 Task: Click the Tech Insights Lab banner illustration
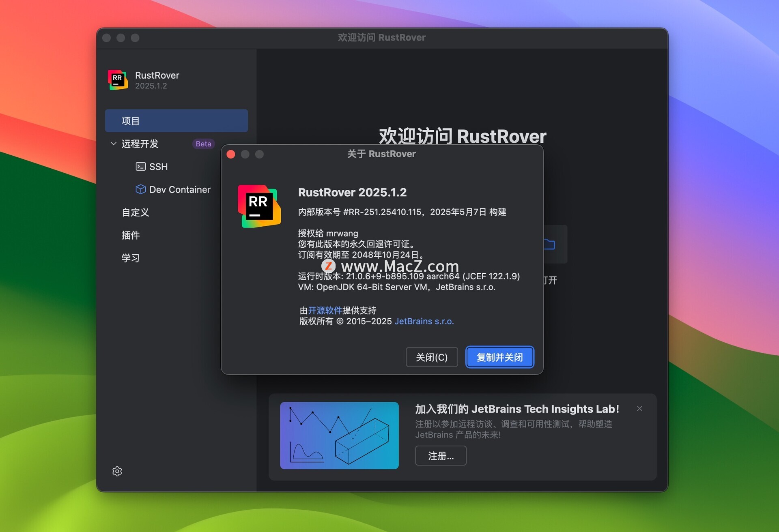coord(339,435)
